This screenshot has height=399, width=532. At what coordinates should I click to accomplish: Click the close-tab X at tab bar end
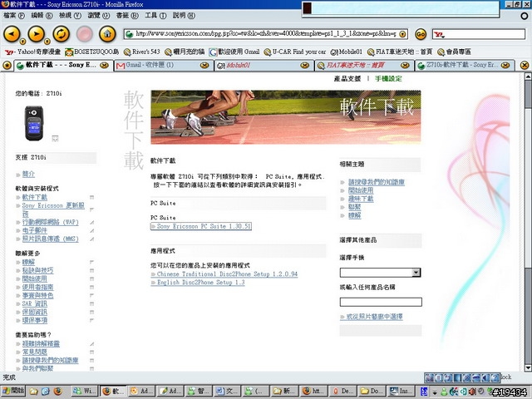525,65
